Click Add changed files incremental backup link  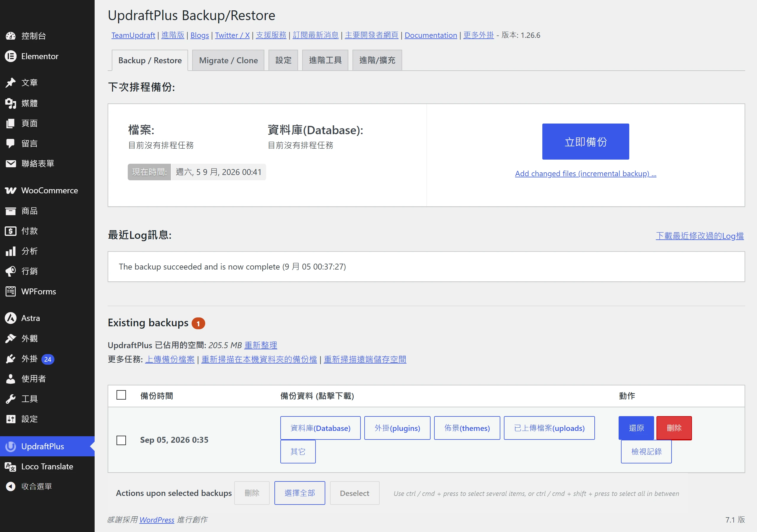point(585,173)
